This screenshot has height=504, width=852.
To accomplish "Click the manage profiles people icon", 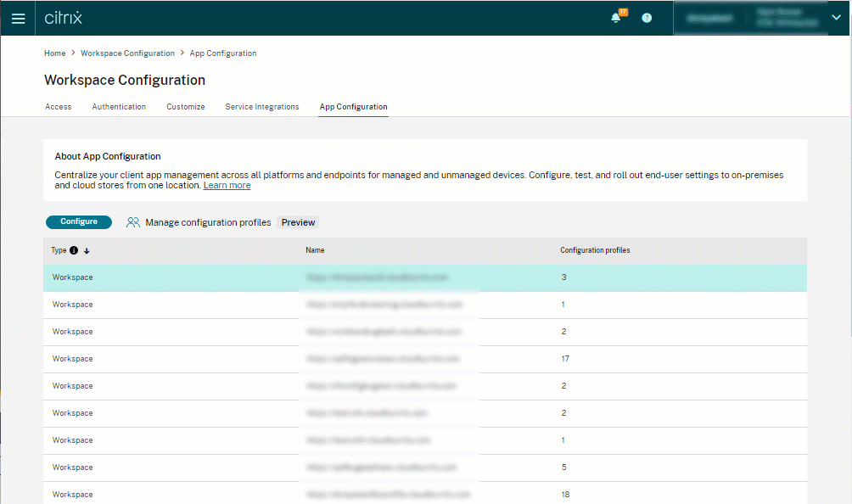I will tap(133, 222).
